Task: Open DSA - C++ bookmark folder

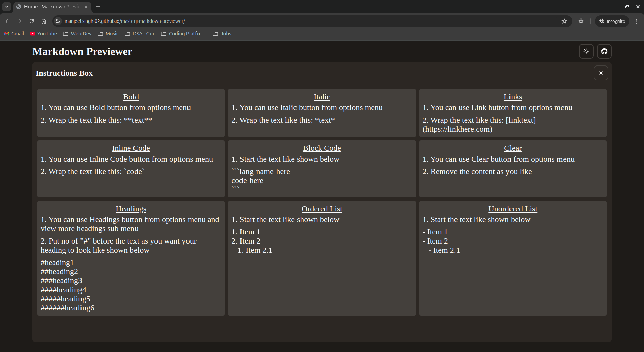Action: click(140, 34)
